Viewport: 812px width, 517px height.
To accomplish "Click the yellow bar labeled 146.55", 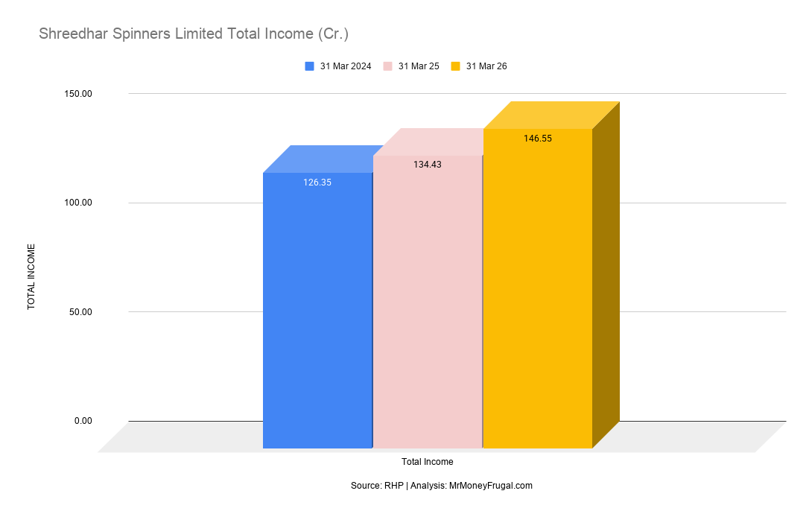I will [538, 288].
